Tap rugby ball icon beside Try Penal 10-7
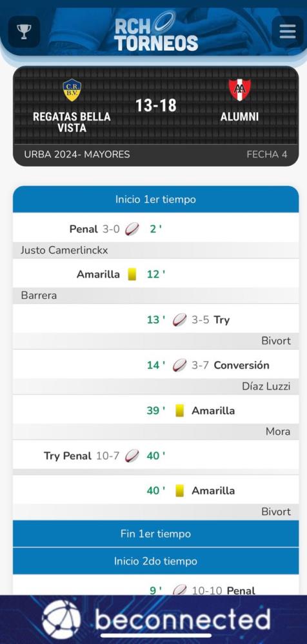Screen dimensions: 307x644 tap(132, 456)
